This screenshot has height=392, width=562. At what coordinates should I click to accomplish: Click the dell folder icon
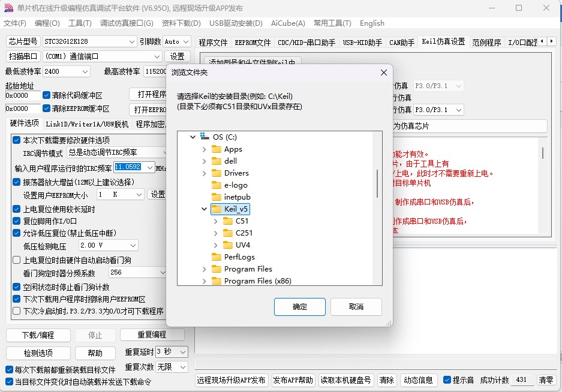click(216, 161)
